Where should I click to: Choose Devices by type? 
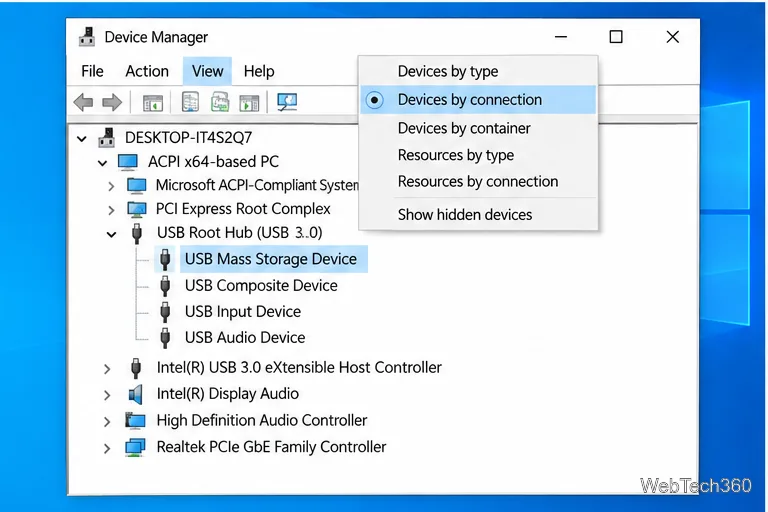(479, 72)
